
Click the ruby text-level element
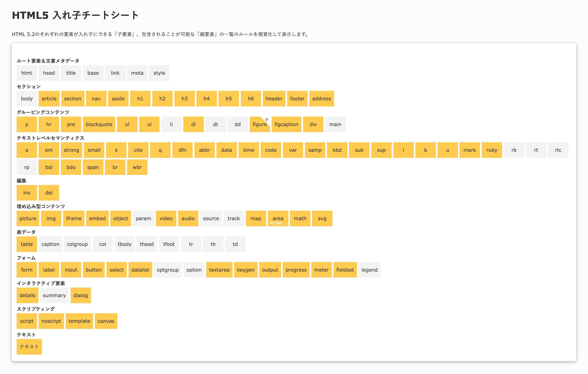point(491,150)
